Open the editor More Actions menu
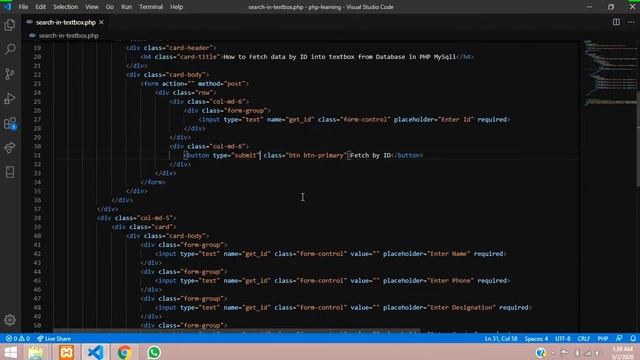The height and width of the screenshot is (360, 640). [x=631, y=22]
